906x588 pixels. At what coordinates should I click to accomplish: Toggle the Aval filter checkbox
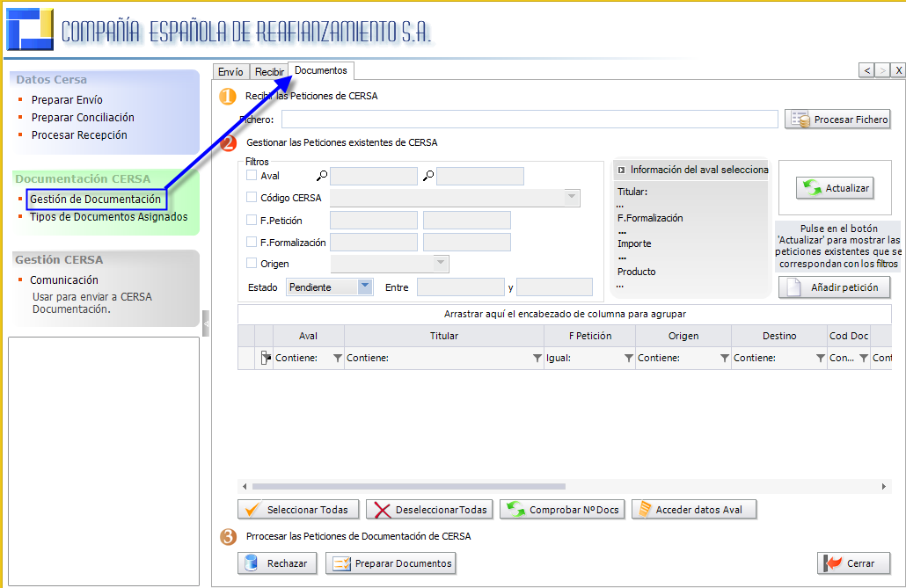(x=252, y=175)
